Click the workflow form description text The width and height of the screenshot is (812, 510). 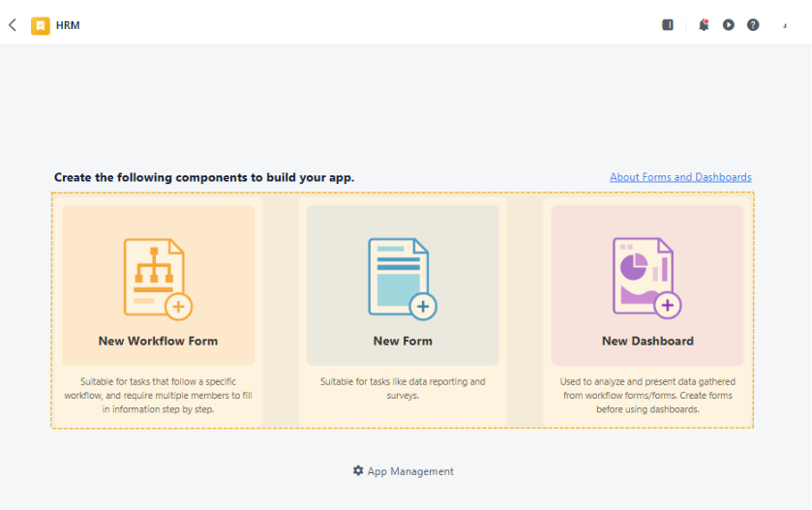(158, 395)
